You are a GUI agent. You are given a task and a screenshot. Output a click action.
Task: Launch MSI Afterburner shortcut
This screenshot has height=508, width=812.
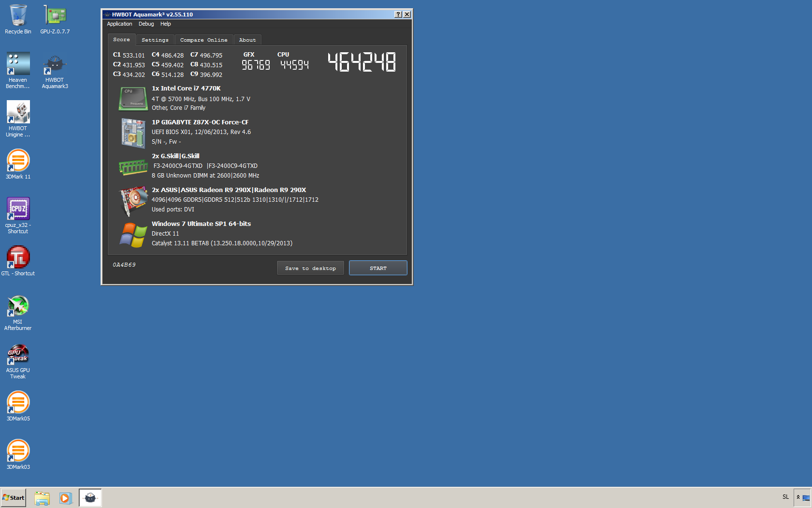coord(18,313)
